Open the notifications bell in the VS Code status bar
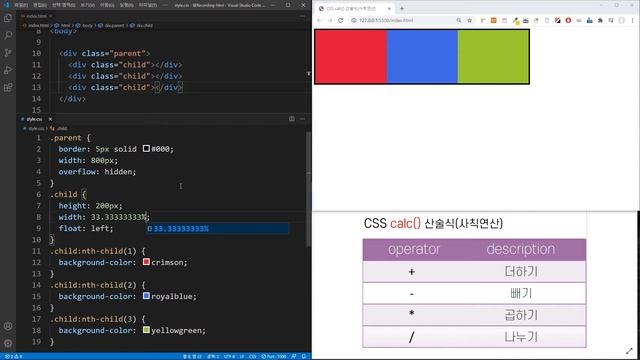 pos(304,356)
